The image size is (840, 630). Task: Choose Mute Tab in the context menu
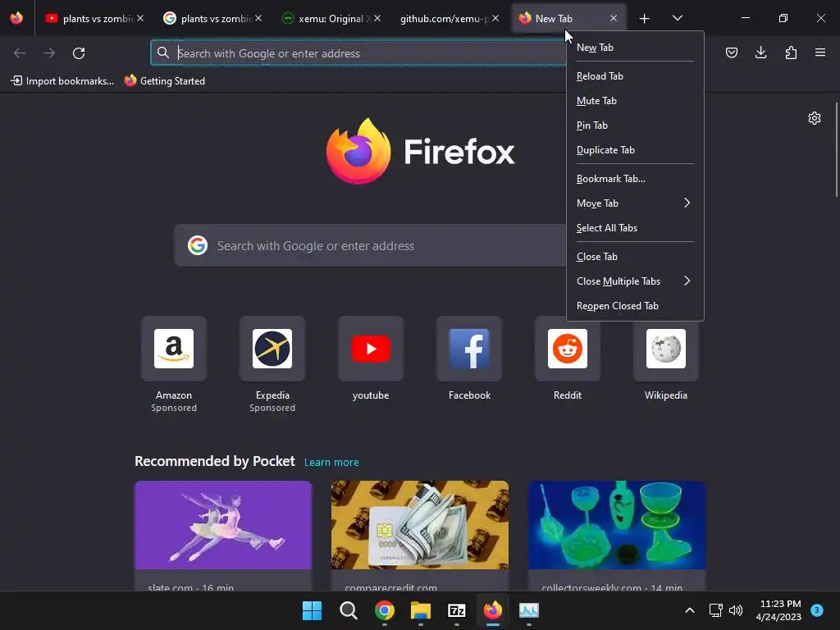(635, 101)
